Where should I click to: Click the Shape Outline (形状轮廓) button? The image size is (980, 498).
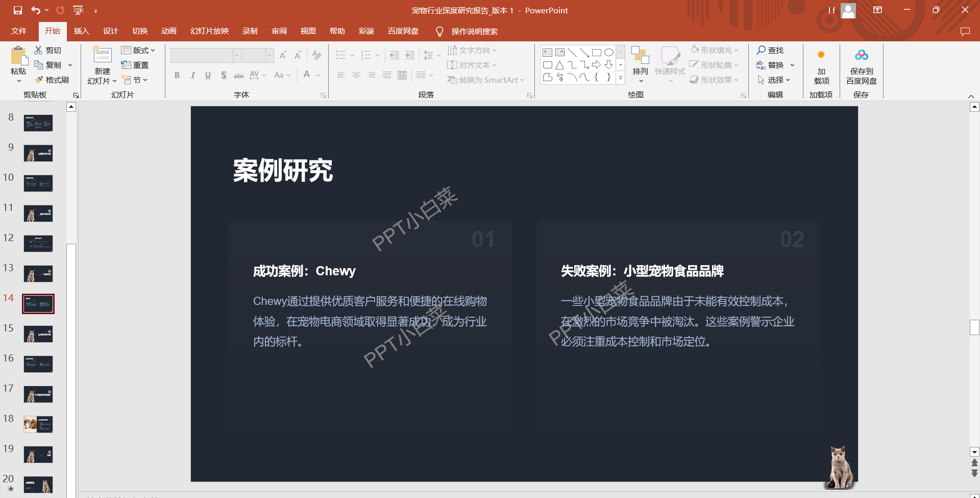[x=714, y=65]
